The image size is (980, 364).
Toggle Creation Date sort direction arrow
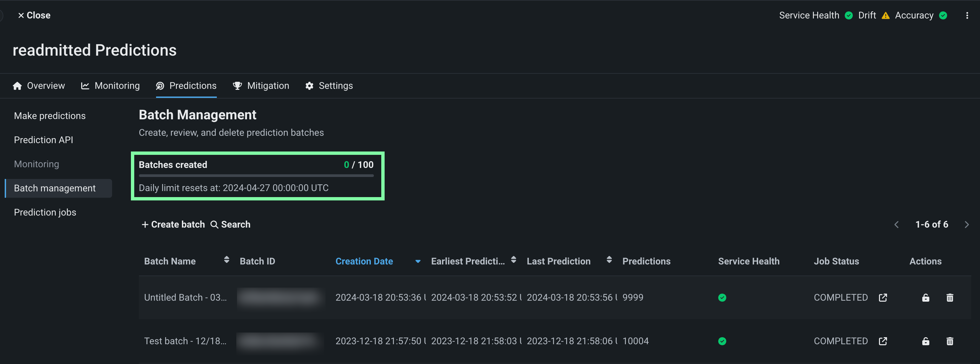pyautogui.click(x=418, y=261)
